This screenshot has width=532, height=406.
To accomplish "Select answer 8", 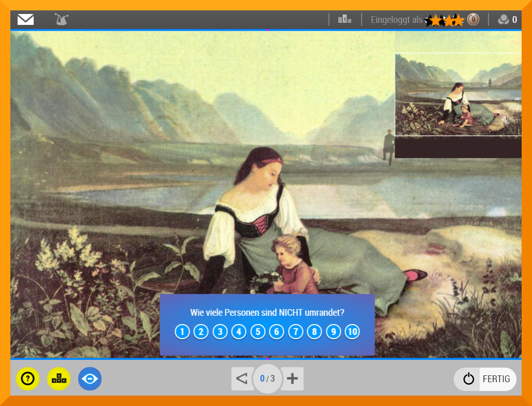I will pos(314,332).
